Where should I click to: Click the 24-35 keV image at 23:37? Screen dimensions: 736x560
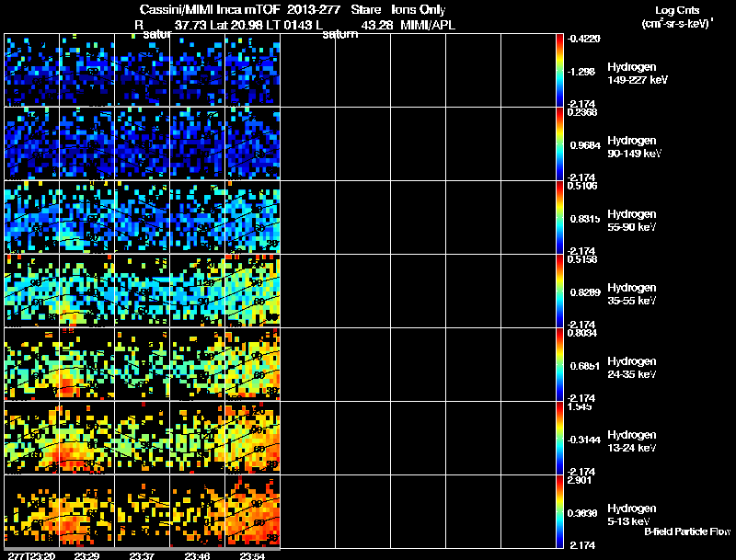(143, 364)
